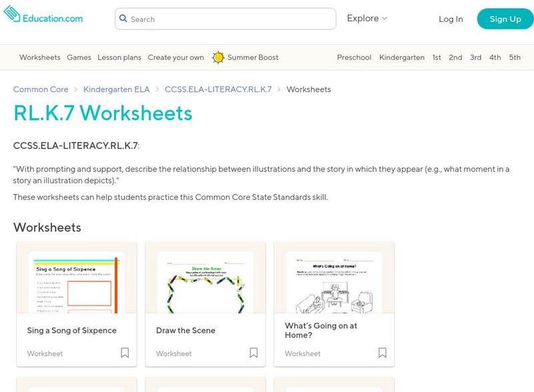
Task: Click the search magnifier icon
Action: point(123,19)
